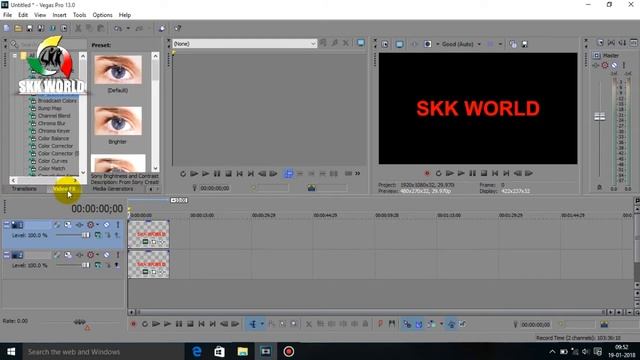
Task: Click timeline Record button
Action: pyautogui.click(x=133, y=324)
